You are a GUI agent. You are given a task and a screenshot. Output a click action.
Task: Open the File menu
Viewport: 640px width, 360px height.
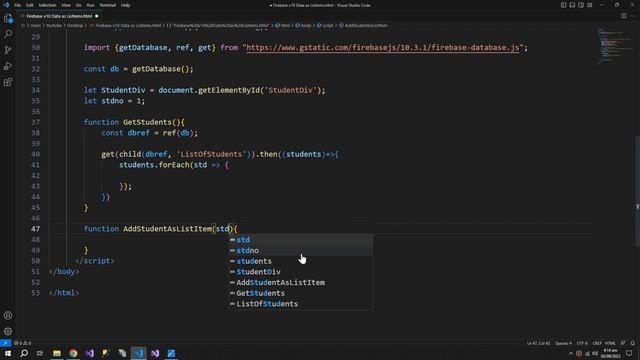[17, 5]
